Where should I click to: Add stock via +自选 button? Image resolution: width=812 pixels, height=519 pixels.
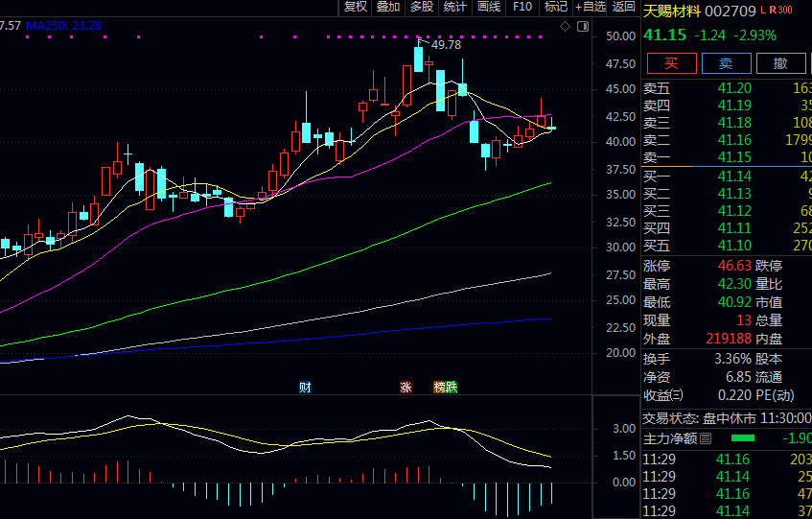pos(591,7)
